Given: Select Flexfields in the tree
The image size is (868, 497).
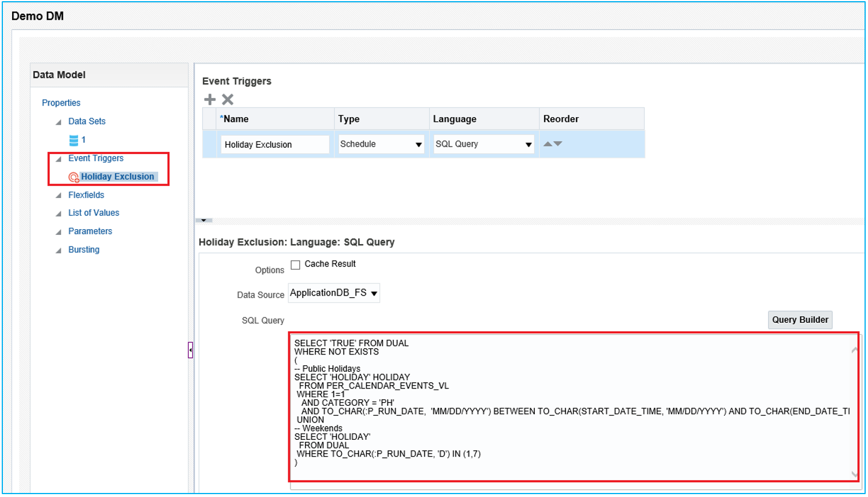Looking at the screenshot, I should coord(86,195).
